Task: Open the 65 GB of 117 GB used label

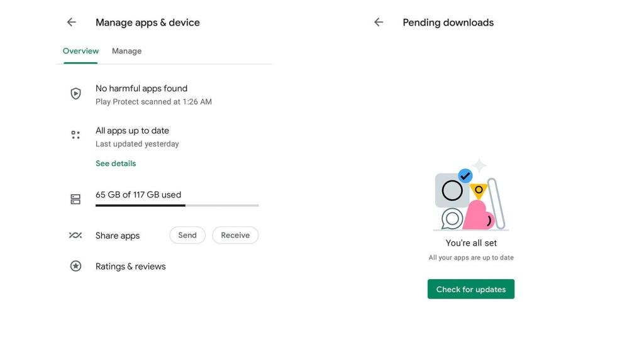Action: pos(138,195)
